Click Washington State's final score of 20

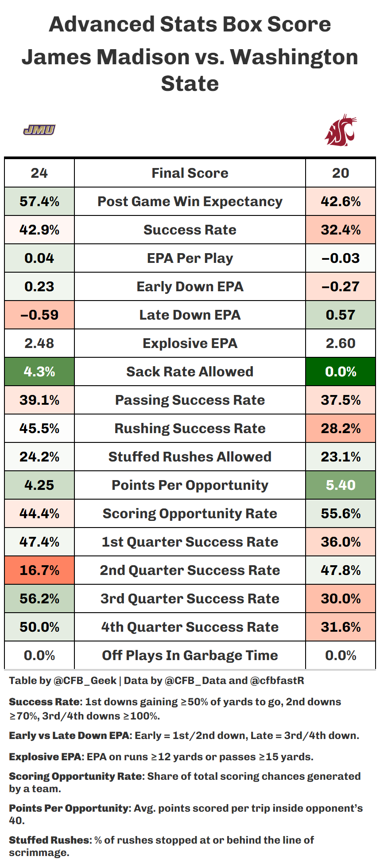[341, 173]
